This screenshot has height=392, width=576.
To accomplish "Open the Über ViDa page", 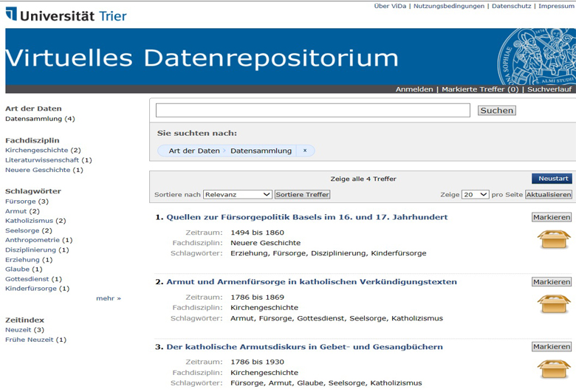I will [390, 6].
